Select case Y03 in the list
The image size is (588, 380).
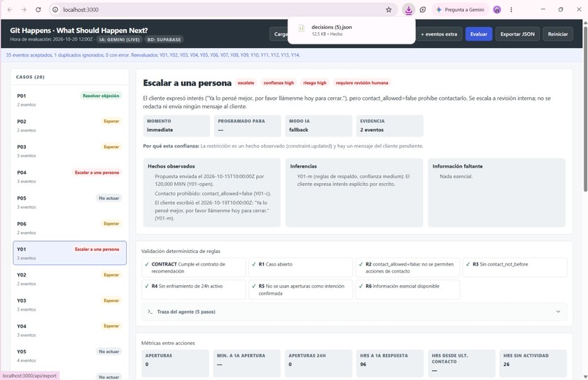pyautogui.click(x=70, y=304)
